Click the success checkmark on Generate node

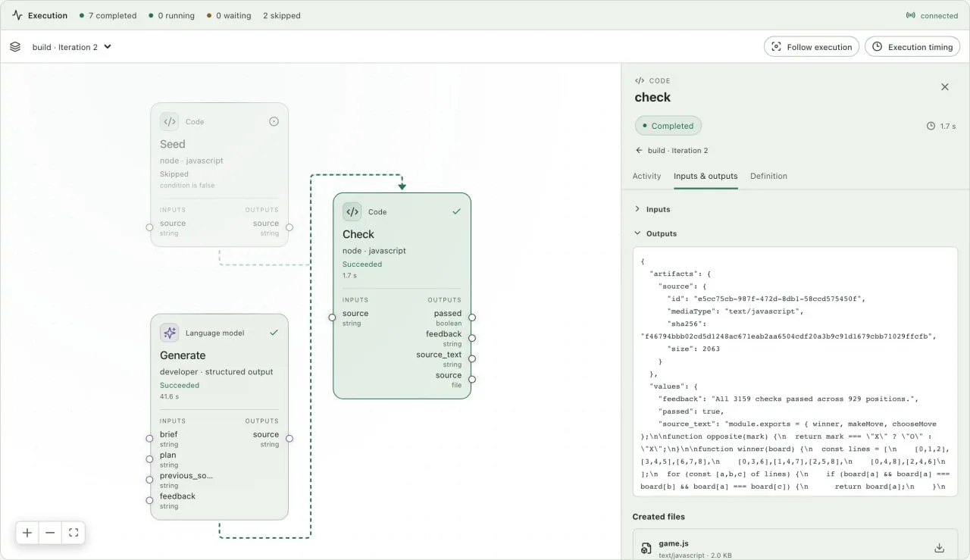click(x=274, y=333)
